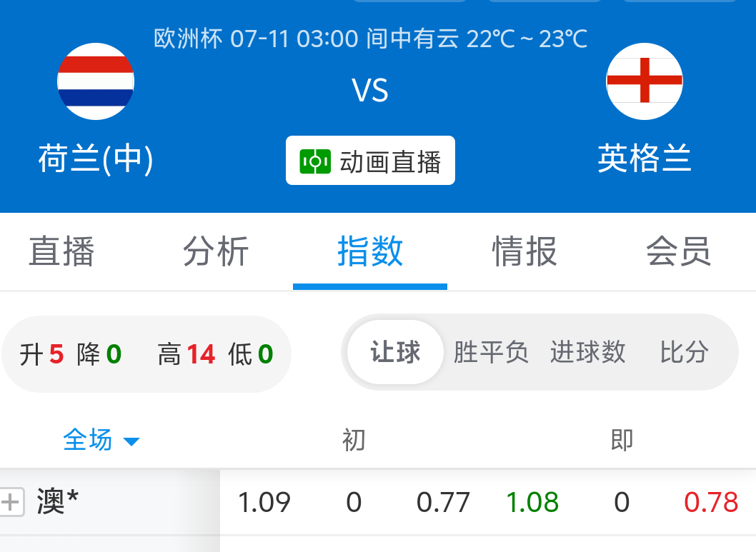The width and height of the screenshot is (756, 552).
Task: Click the current odds value 1.08
Action: 532,503
